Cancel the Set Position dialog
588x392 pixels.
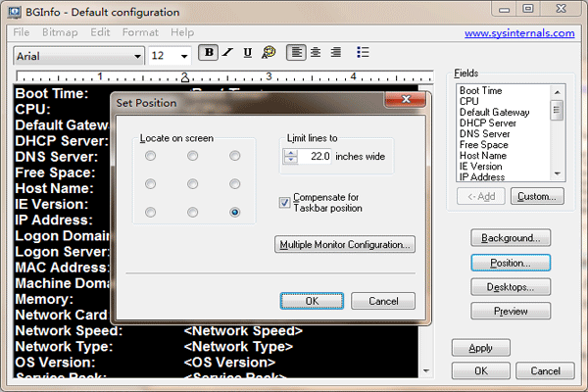383,301
